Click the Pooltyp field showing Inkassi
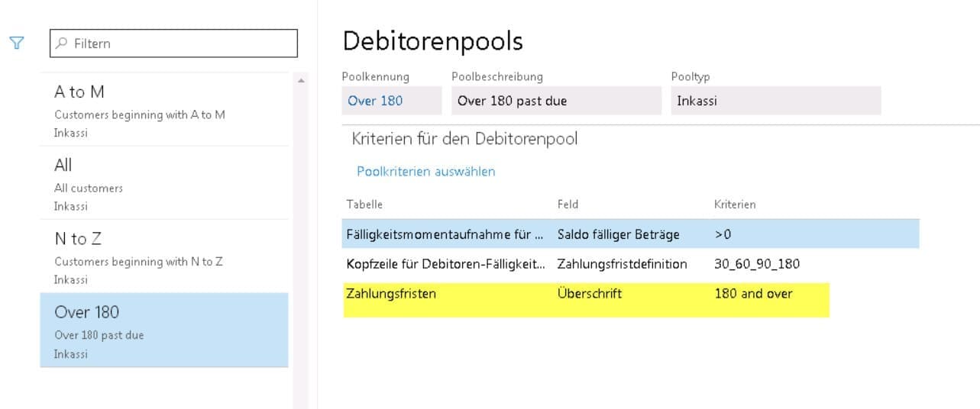 point(775,101)
